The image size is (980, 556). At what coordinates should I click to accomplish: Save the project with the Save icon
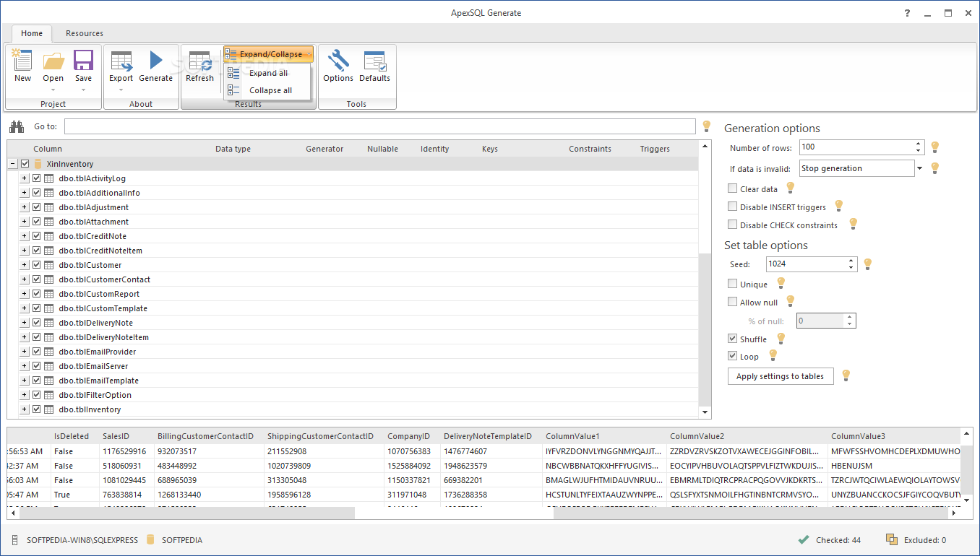pyautogui.click(x=84, y=60)
